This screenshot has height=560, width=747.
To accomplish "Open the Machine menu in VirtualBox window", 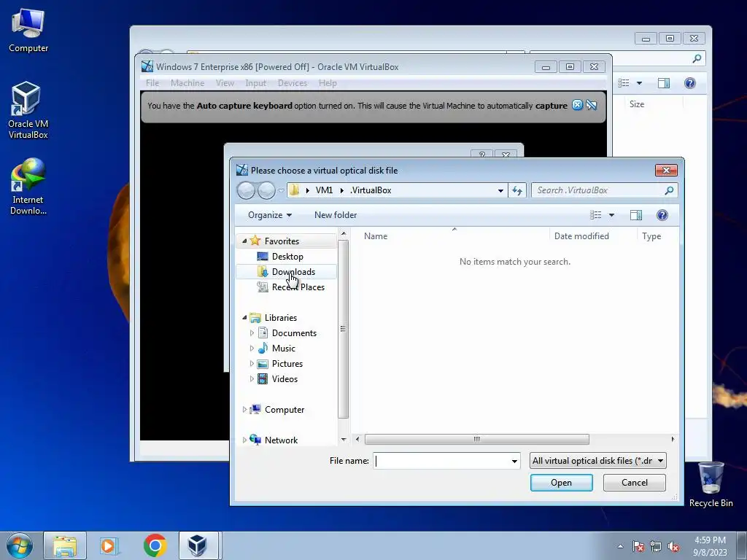I will tap(187, 83).
